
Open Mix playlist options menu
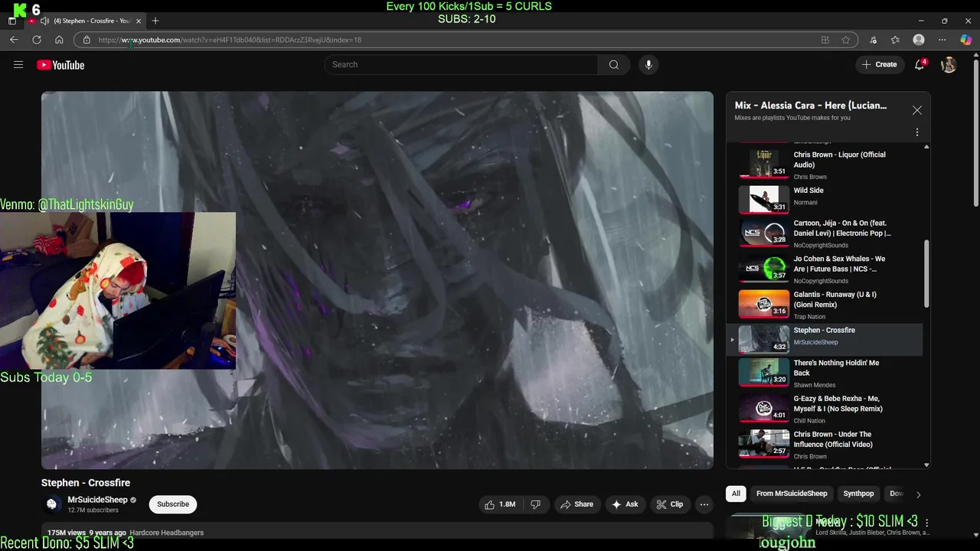[917, 132]
